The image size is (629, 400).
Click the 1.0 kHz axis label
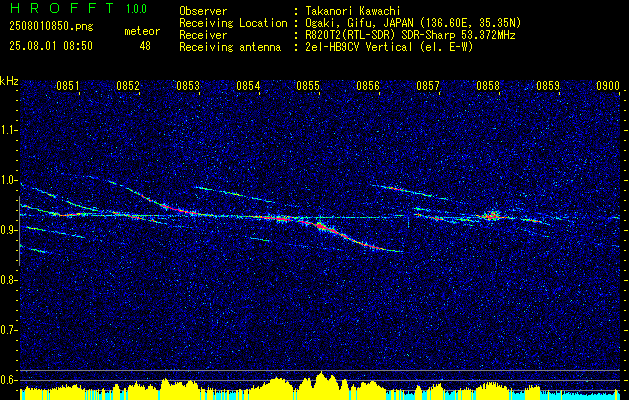point(8,180)
